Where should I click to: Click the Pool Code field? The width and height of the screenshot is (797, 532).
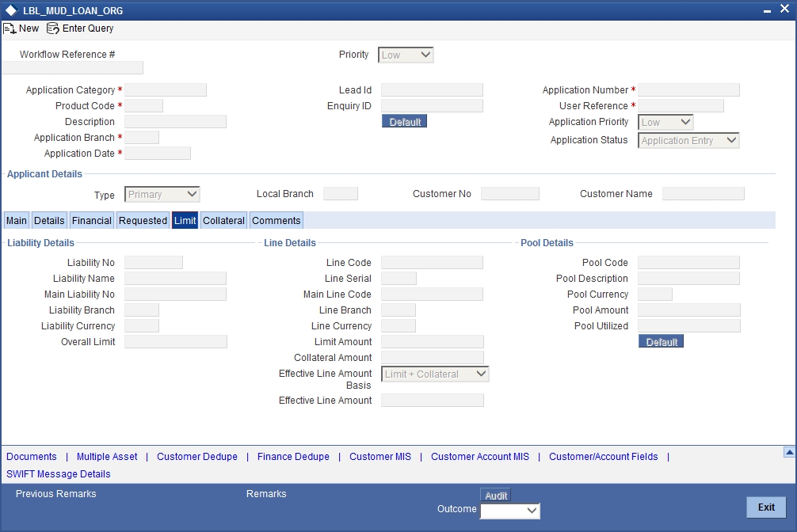(688, 262)
